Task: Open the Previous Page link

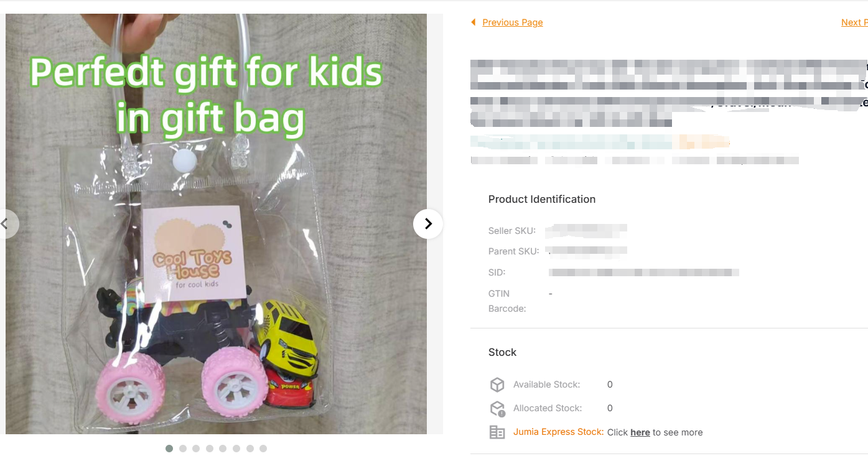Action: (513, 22)
